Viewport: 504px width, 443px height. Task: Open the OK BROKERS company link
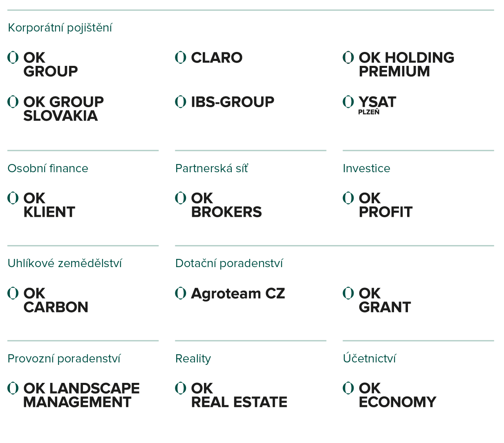[x=226, y=205]
